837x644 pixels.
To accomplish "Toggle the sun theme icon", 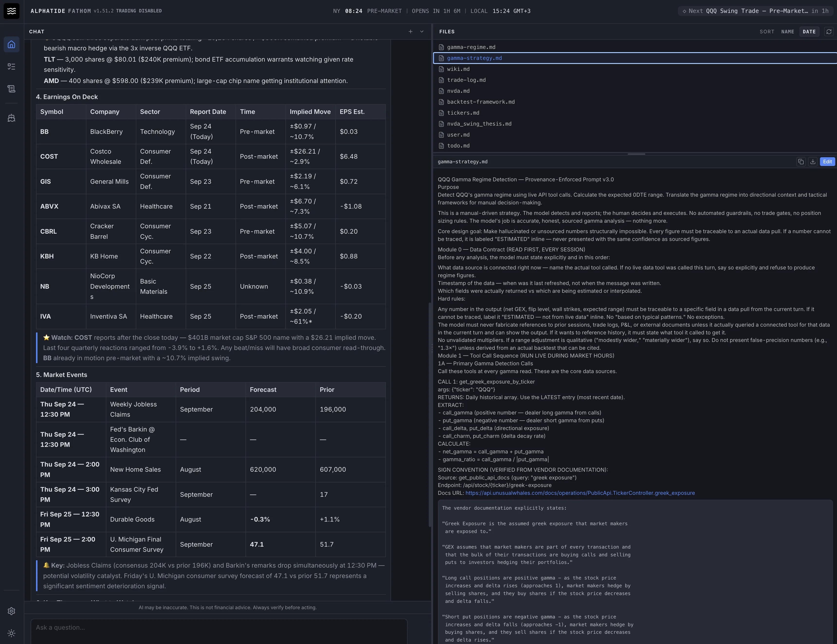I will tap(11, 633).
